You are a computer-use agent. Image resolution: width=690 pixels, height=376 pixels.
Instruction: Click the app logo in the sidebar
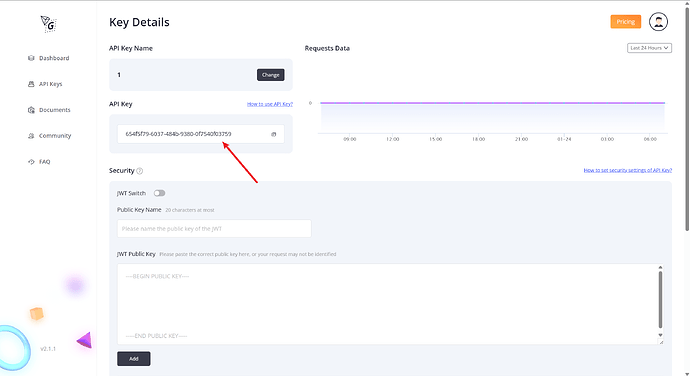48,24
